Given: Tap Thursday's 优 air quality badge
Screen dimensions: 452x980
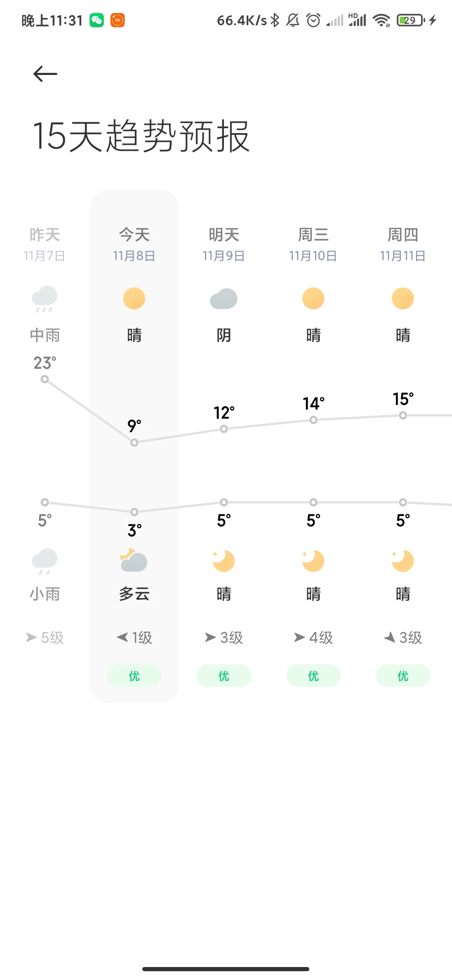Looking at the screenshot, I should pos(403,676).
